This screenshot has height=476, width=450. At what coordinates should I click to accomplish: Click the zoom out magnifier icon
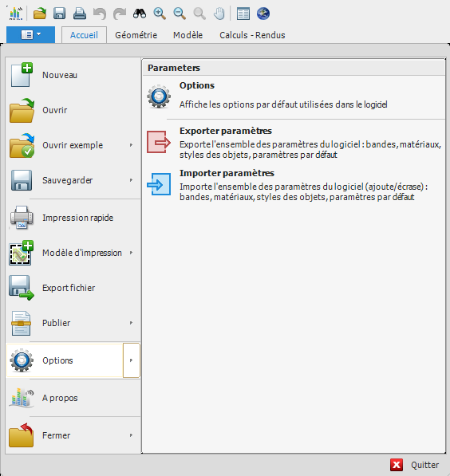click(180, 14)
